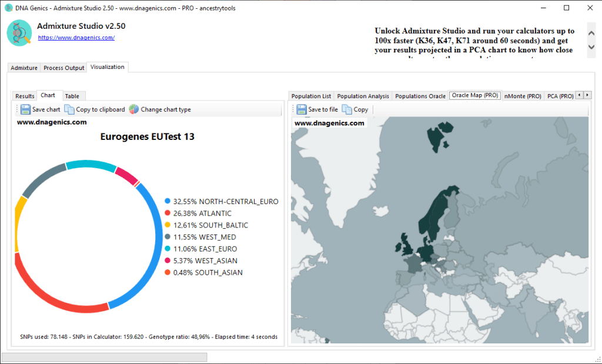Switch to the Table tab
This screenshot has height=364, width=602.
(72, 96)
